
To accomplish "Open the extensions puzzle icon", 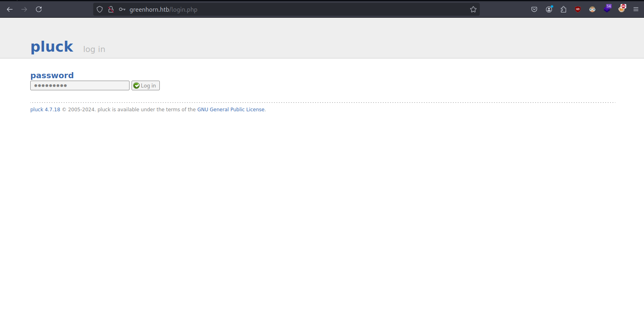I will pos(563,9).
